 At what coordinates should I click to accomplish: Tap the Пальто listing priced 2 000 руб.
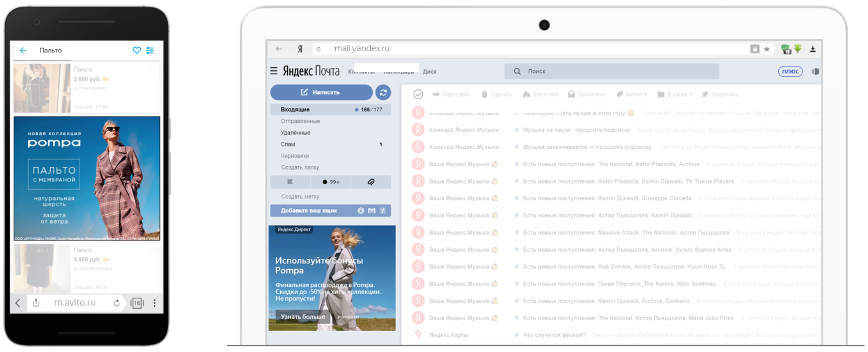(x=87, y=88)
